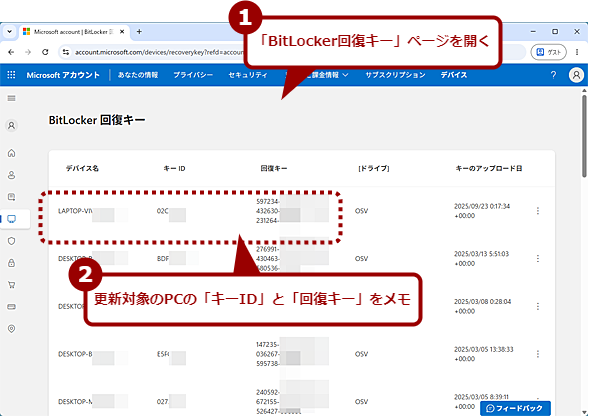This screenshot has height=417, width=589.
Task: Click the デバイス名 column header
Action: pyautogui.click(x=82, y=168)
